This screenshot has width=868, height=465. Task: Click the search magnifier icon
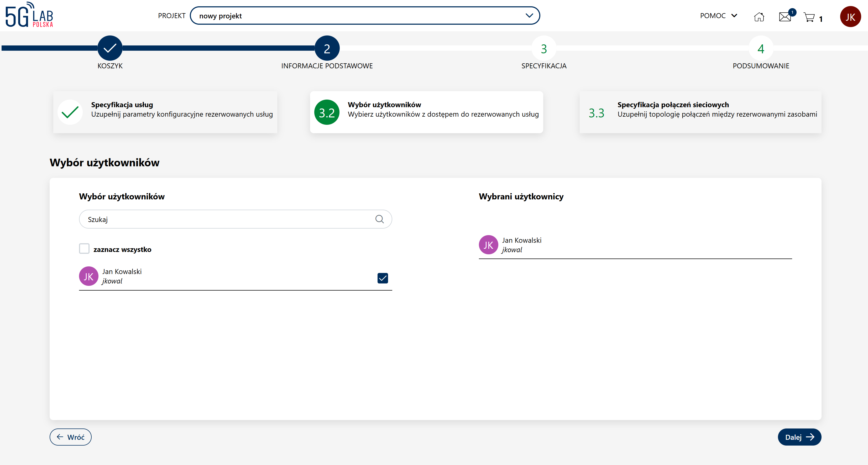[x=379, y=219]
